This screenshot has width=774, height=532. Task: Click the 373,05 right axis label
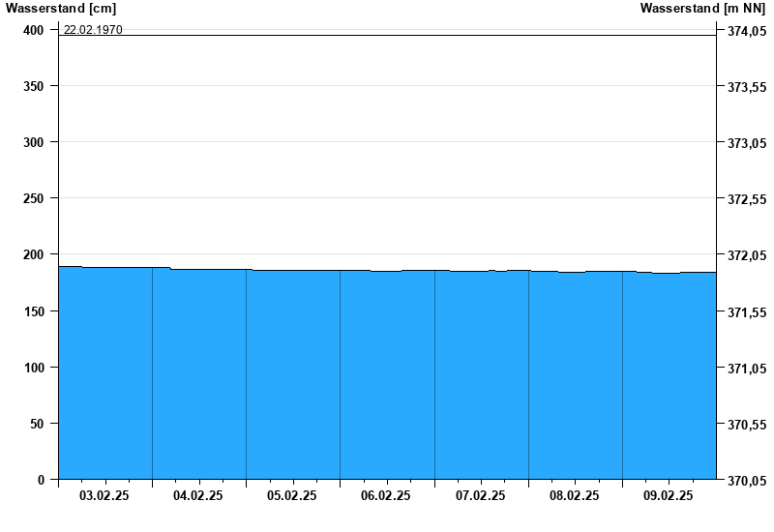pyautogui.click(x=745, y=143)
